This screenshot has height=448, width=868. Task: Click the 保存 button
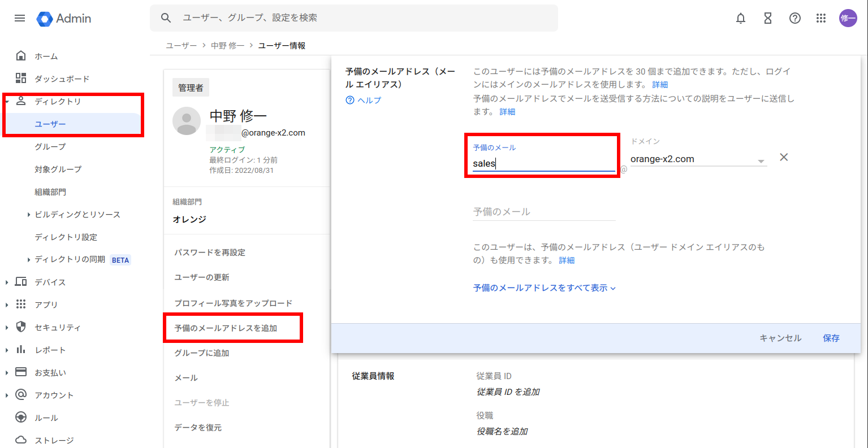831,338
